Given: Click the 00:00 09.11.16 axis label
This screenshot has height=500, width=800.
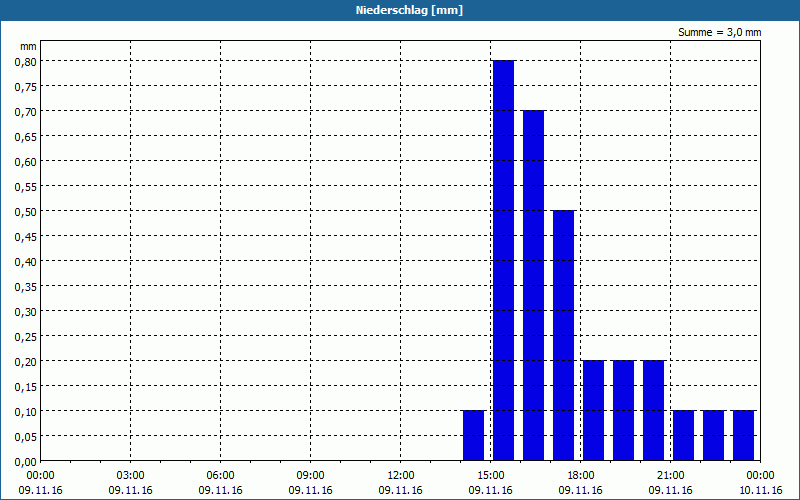Looking at the screenshot, I should [x=40, y=483].
